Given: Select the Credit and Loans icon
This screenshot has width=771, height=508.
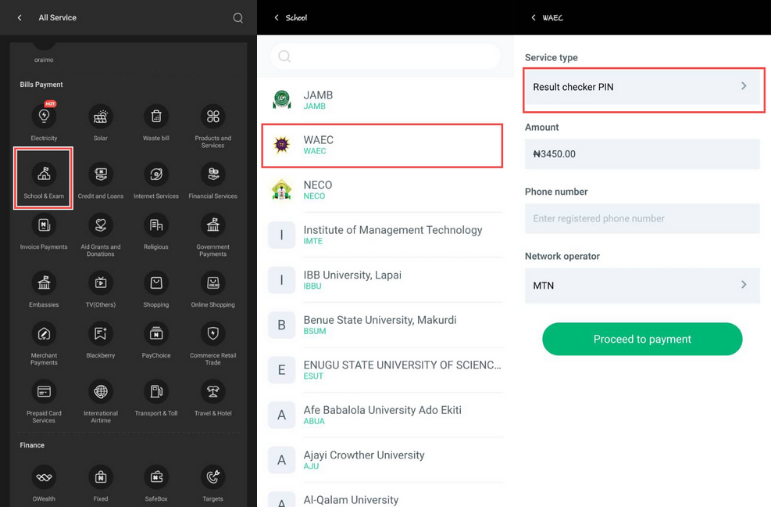Looking at the screenshot, I should 100,178.
